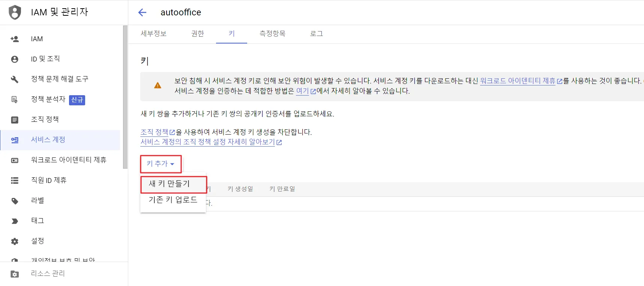Select the 키 tab

tap(231, 34)
